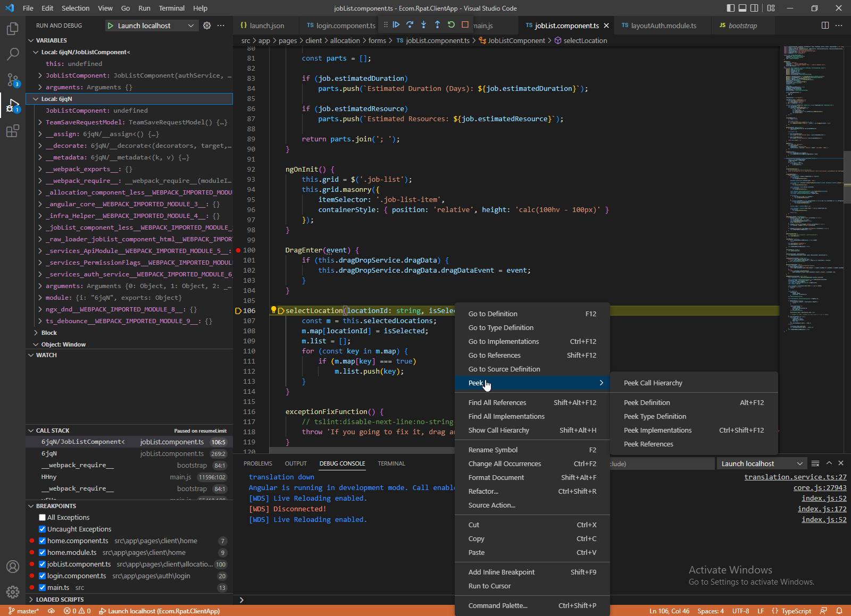Restart the debug session
This screenshot has height=616, width=851.
click(451, 24)
